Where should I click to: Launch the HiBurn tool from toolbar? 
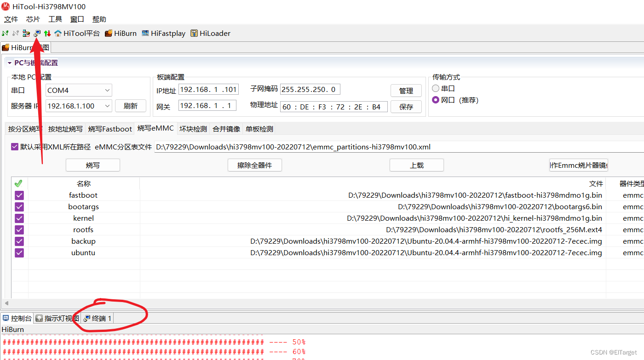click(x=121, y=33)
